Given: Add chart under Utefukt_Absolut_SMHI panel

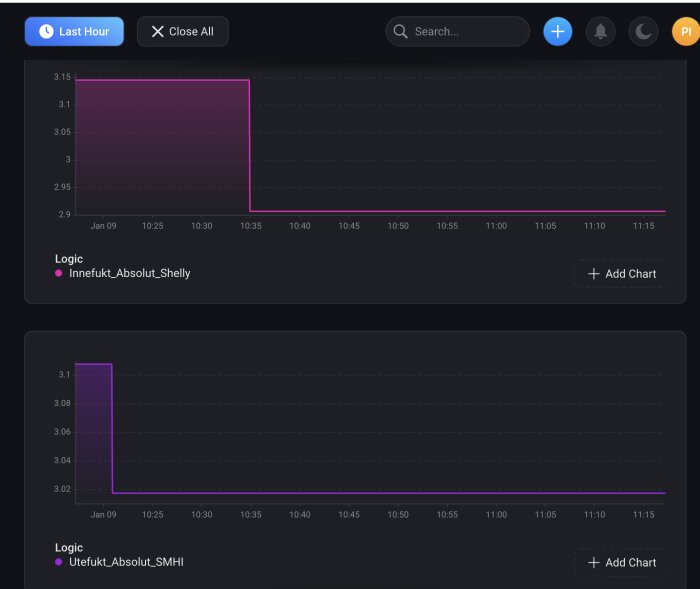Looking at the screenshot, I should tap(621, 563).
